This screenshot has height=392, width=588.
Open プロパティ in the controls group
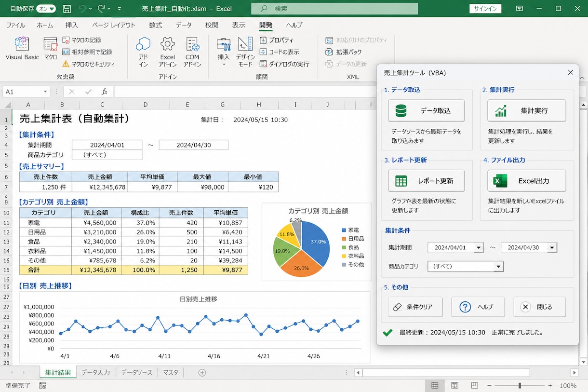coord(276,40)
